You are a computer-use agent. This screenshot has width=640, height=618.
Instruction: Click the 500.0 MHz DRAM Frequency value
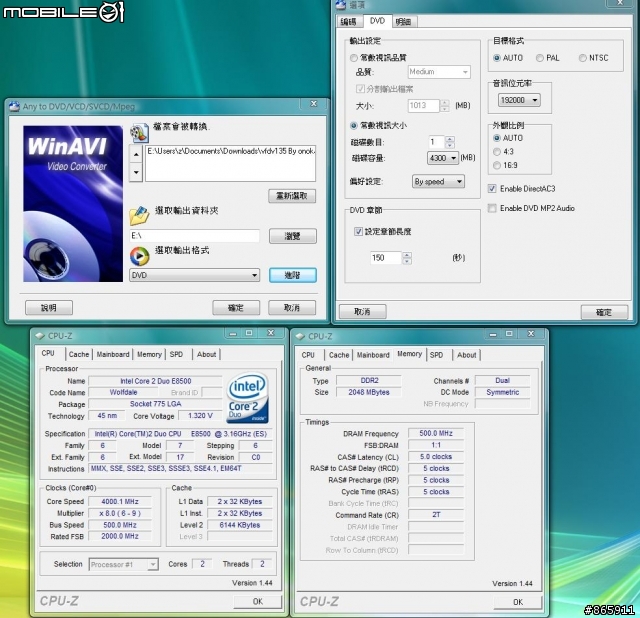(x=436, y=433)
